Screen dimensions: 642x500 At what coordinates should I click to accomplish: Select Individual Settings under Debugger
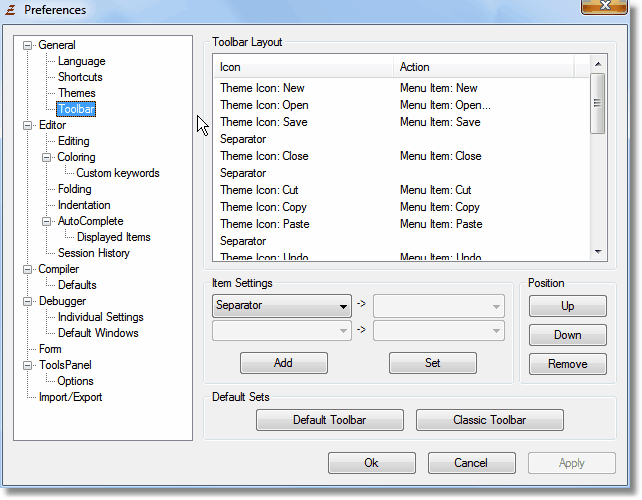point(100,317)
